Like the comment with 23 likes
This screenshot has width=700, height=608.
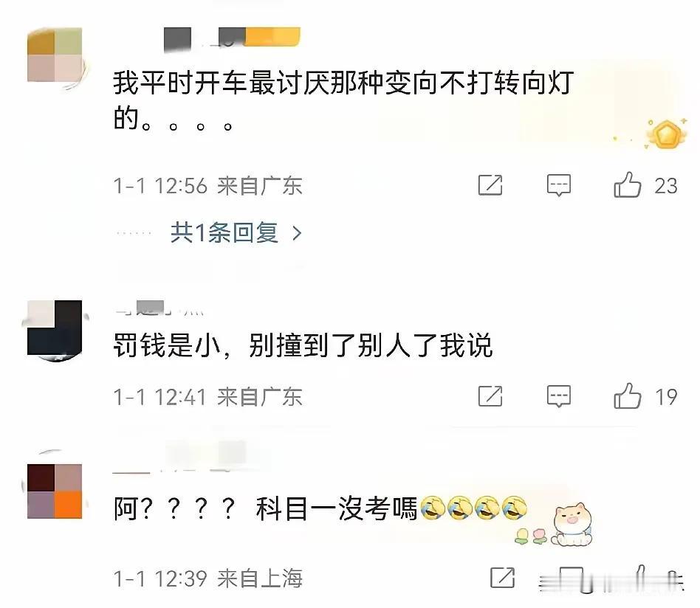[627, 184]
